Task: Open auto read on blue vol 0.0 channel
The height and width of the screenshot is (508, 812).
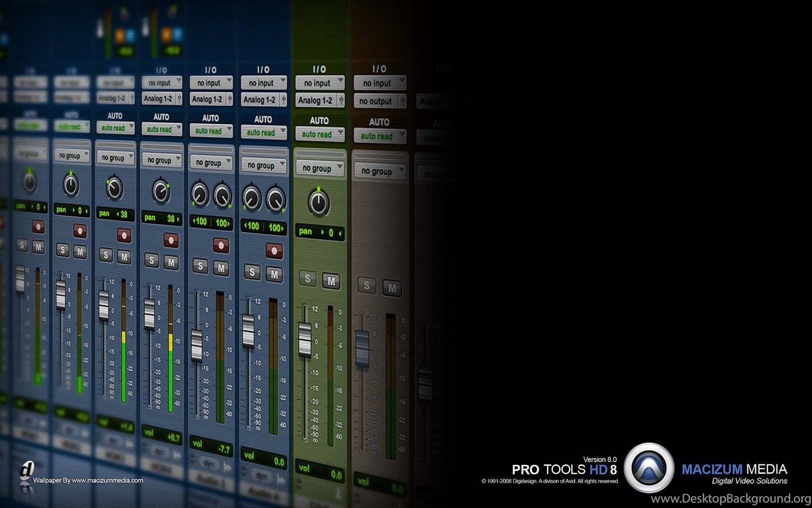Action: (264, 132)
